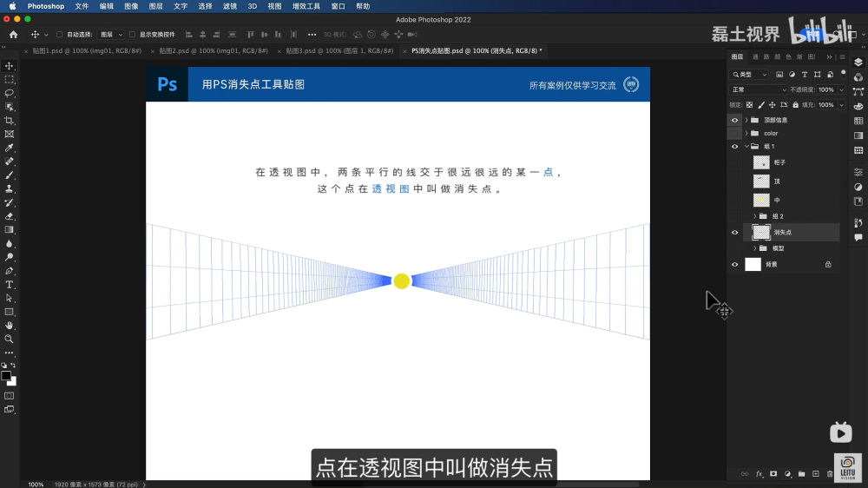Select the Path Selection tool

(10, 298)
